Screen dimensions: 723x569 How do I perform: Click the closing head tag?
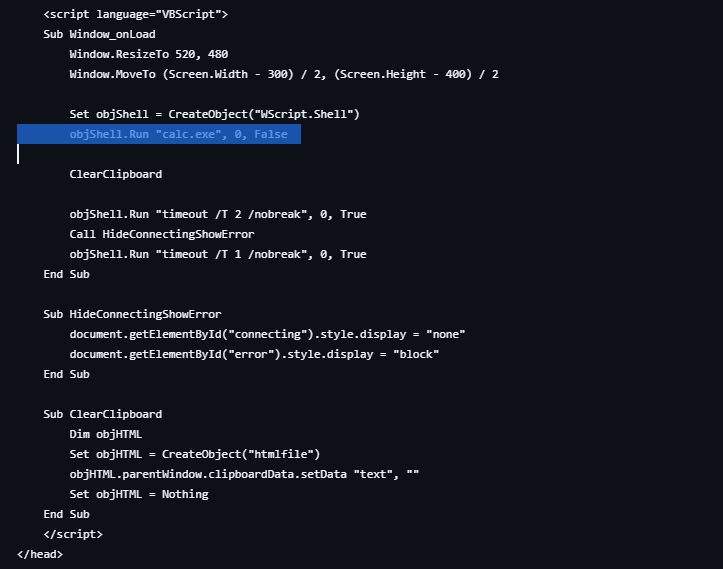click(40, 554)
